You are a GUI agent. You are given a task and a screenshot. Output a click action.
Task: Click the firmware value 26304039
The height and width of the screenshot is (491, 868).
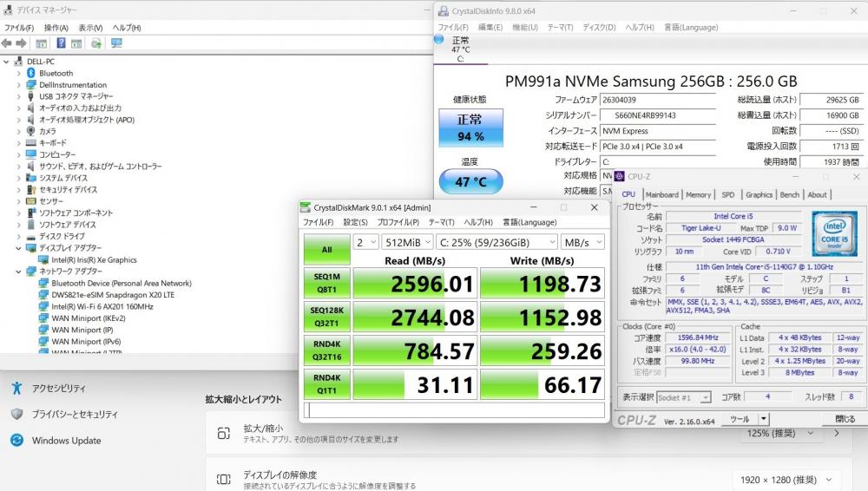[658, 100]
